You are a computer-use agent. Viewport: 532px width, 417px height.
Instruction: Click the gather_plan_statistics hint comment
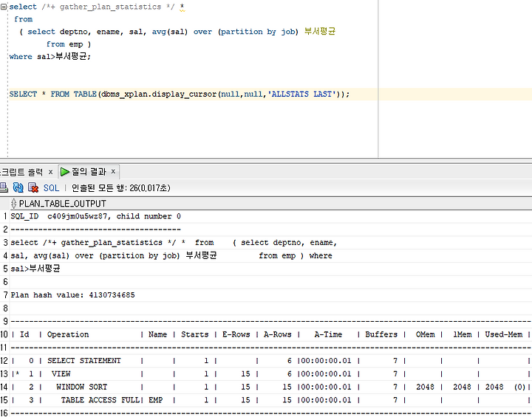coord(108,7)
